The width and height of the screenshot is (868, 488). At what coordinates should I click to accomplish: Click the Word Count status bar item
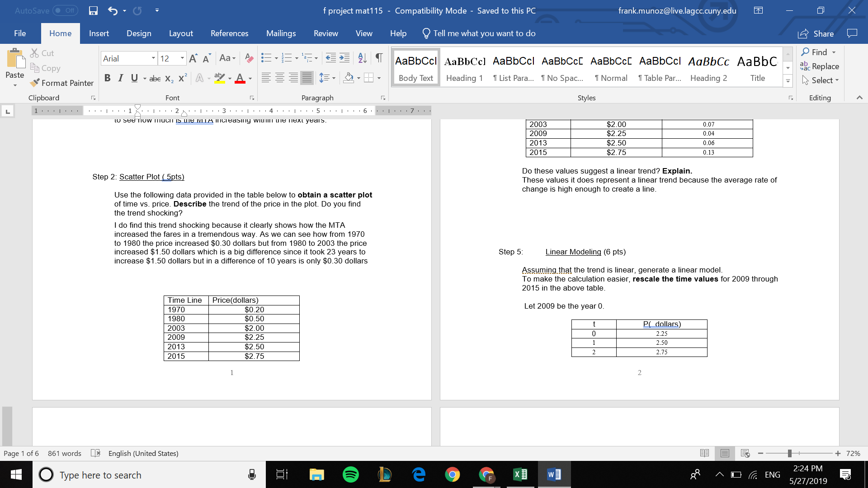pos(63,454)
